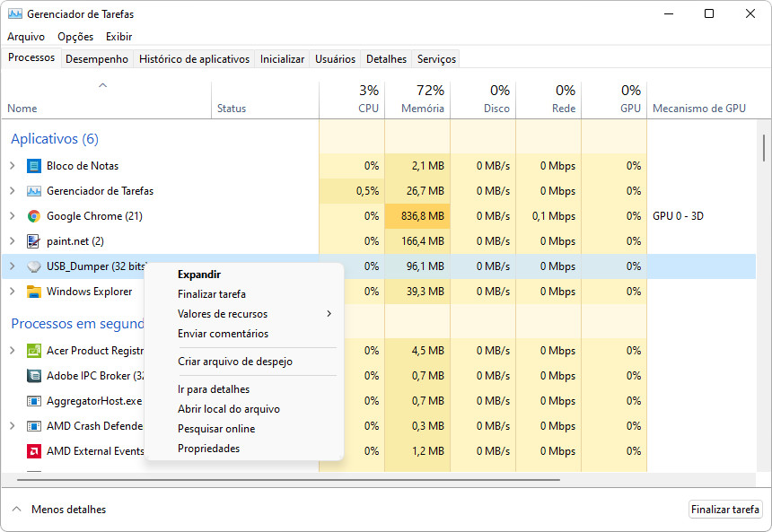Sort by the CPU column header
The image size is (772, 532).
352,100
